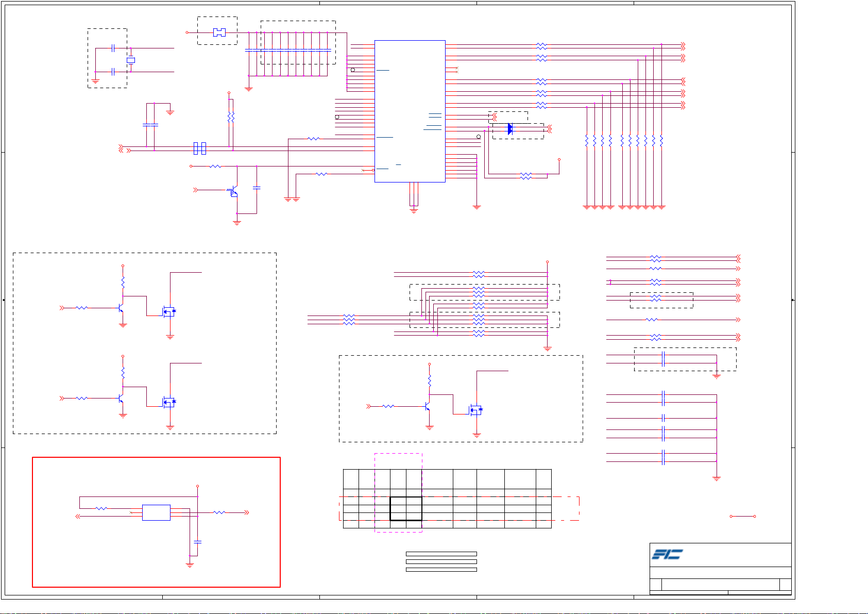This screenshot has width=868, height=614.
Task: Click the lower NPN transistor in left dashed block
Action: point(121,399)
